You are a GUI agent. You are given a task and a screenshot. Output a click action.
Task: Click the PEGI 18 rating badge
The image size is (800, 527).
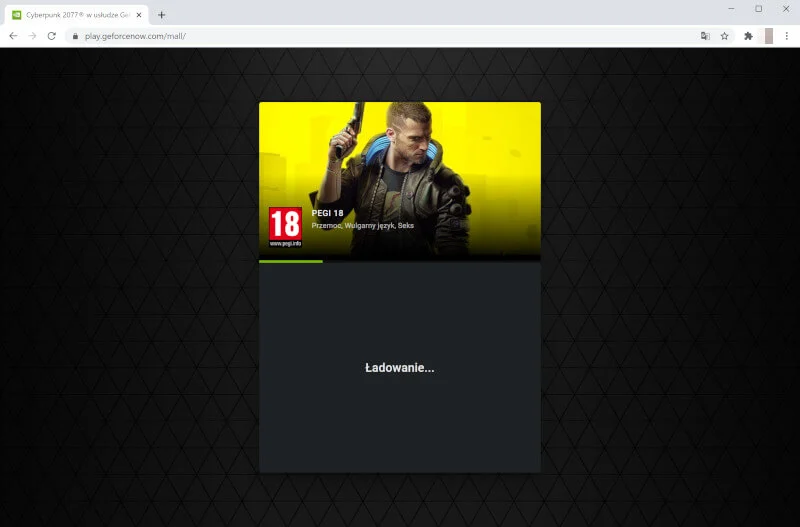pos(285,227)
